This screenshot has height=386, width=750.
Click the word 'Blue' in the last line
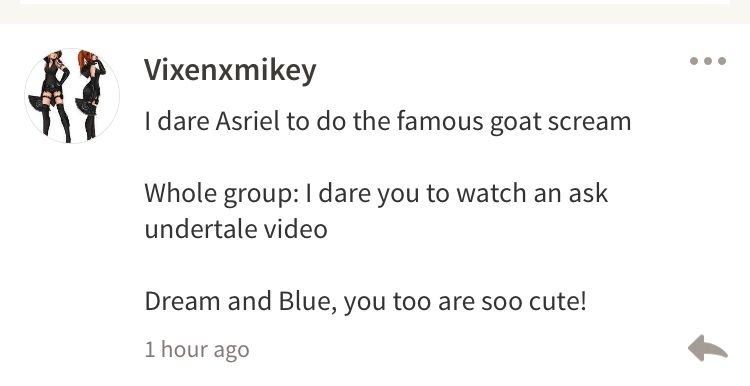pos(304,301)
